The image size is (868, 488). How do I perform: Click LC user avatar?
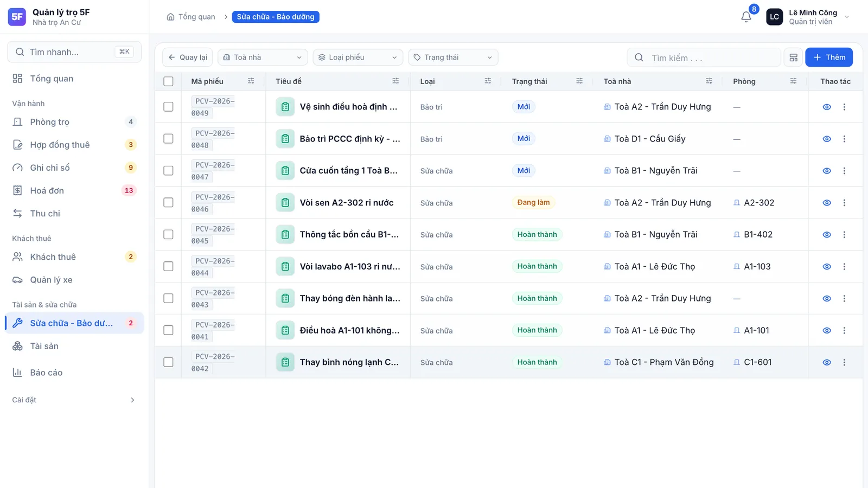(774, 17)
